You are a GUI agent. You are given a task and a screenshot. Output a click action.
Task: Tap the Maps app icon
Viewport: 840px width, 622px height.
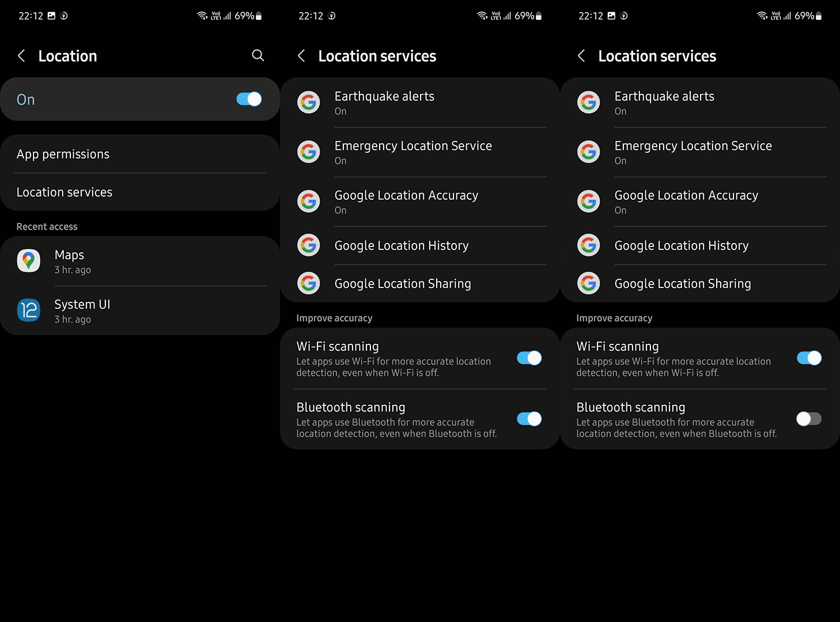pyautogui.click(x=29, y=261)
